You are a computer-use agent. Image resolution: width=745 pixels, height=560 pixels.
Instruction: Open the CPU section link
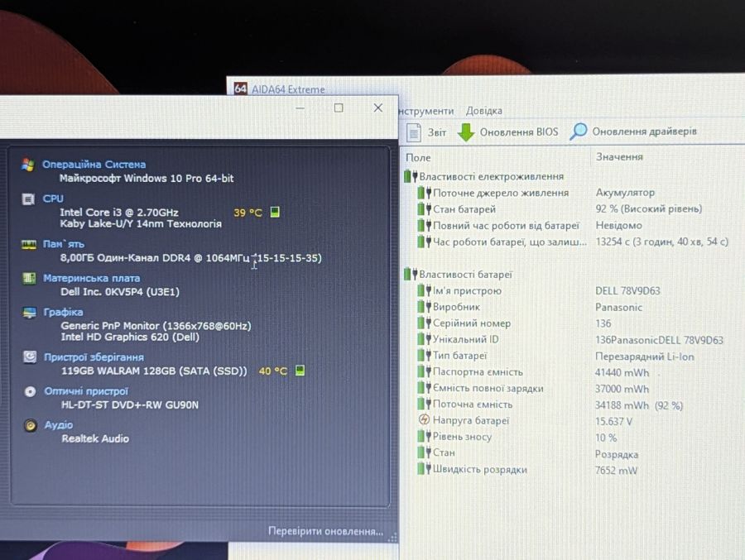[53, 199]
